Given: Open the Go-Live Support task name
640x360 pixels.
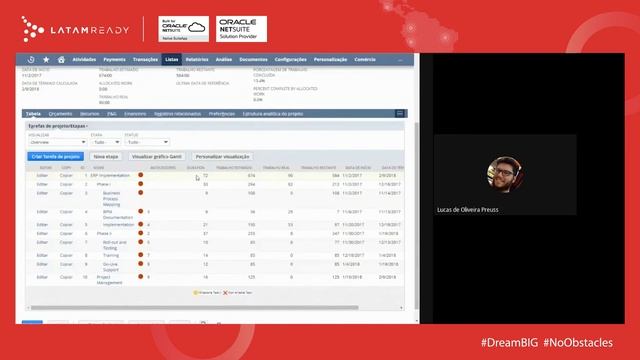Looking at the screenshot, I should 111,267.
